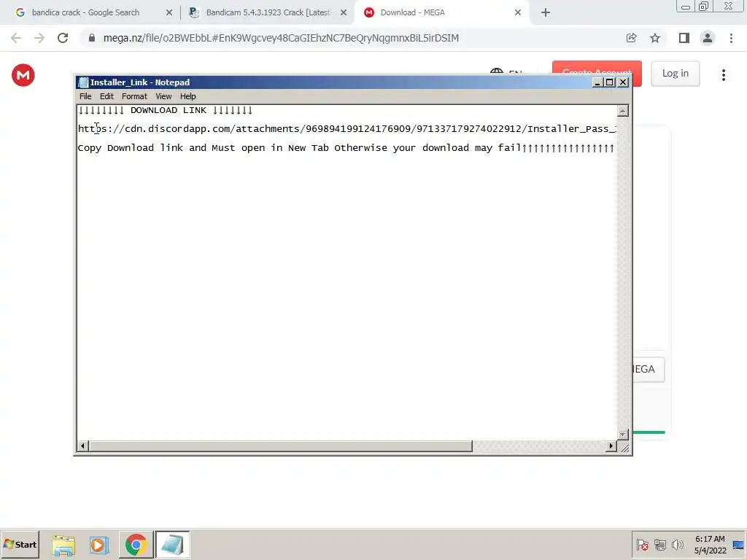Open Windows Explorer from taskbar
747x560 pixels.
click(x=63, y=545)
